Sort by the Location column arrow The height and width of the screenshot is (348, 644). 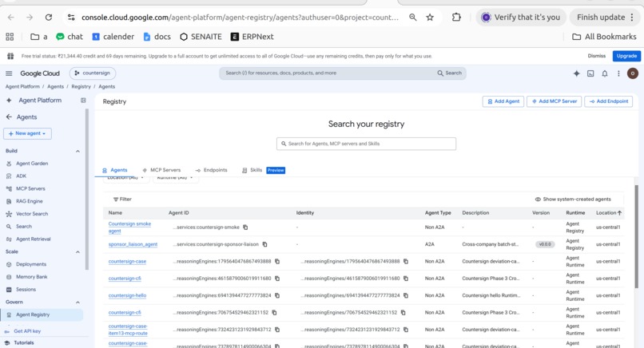point(619,212)
